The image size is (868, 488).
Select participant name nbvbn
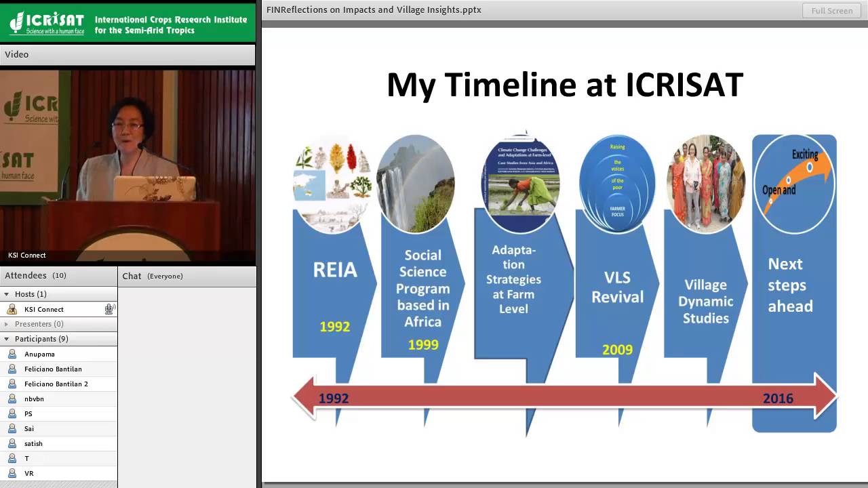[34, 399]
